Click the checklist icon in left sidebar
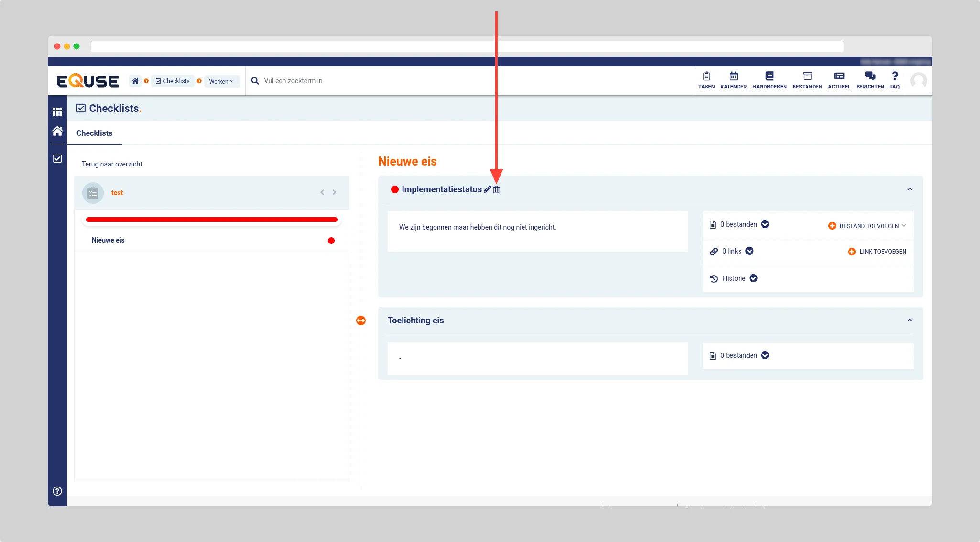 [57, 158]
